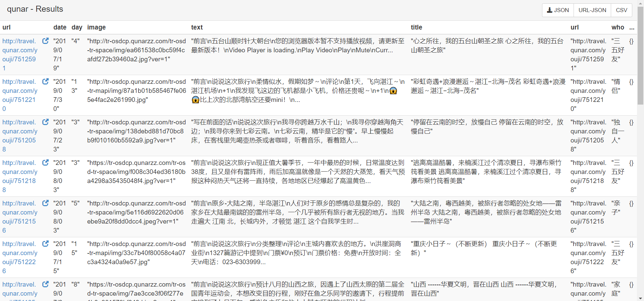The height and width of the screenshot is (301, 644).
Task: Click the 'image' column header
Action: [x=96, y=27]
